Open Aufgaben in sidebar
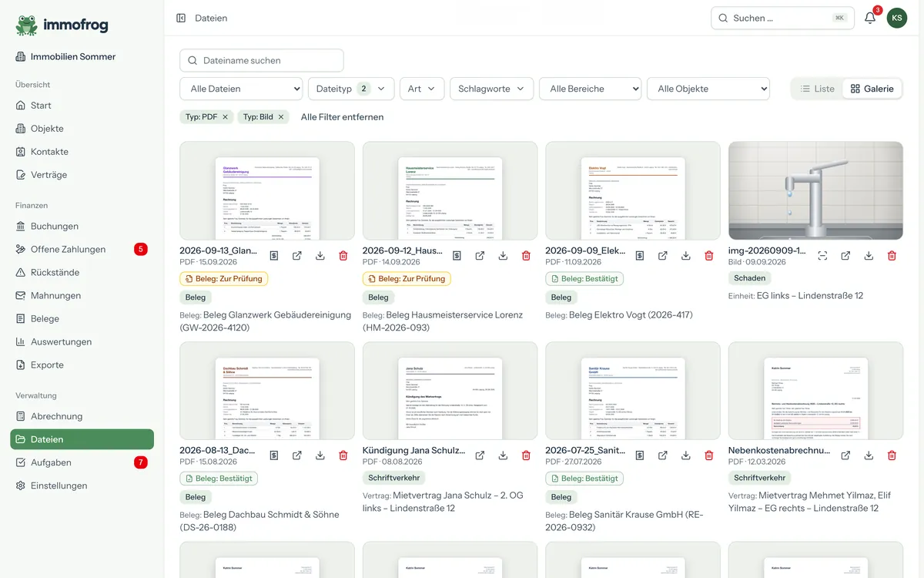Viewport: 924px width, 578px height. (x=82, y=462)
